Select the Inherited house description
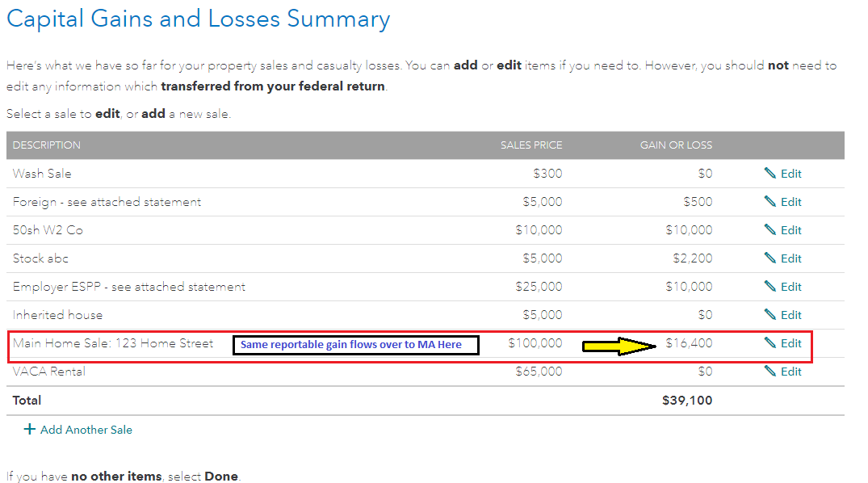 [57, 315]
